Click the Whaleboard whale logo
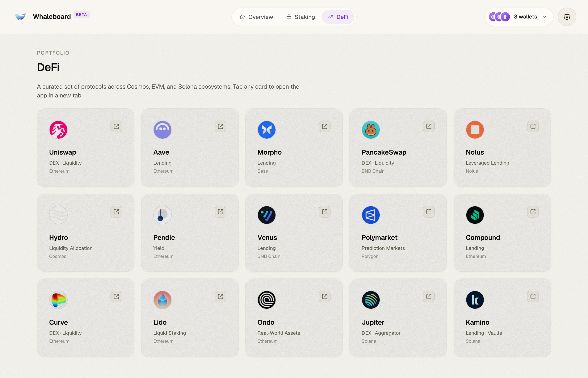This screenshot has height=378, width=588. coord(21,16)
